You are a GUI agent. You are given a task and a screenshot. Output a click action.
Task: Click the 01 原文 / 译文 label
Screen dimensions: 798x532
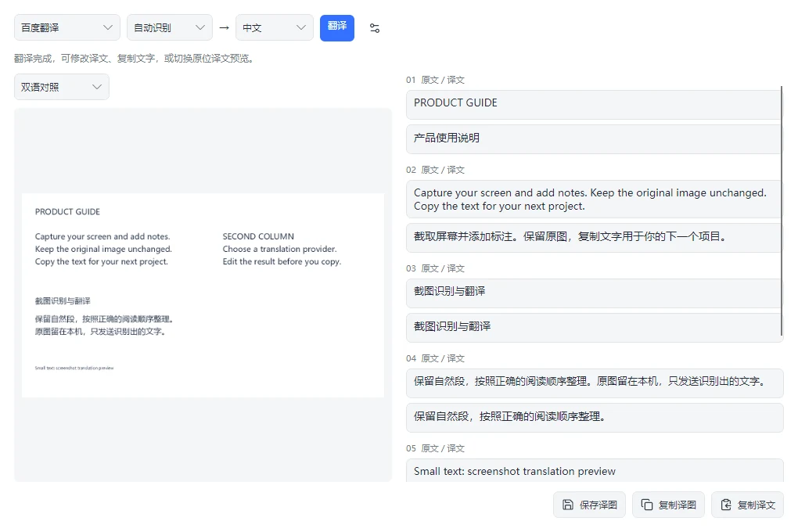[435, 80]
